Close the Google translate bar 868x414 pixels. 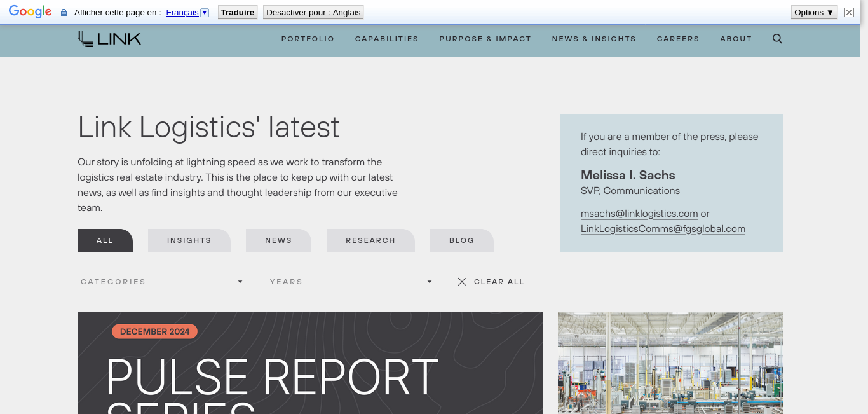pyautogui.click(x=849, y=12)
